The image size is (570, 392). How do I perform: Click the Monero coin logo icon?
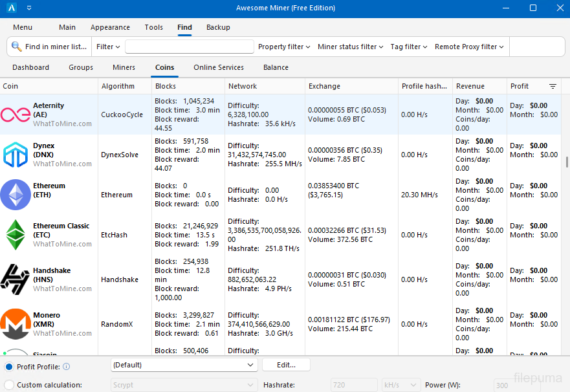coord(16,324)
